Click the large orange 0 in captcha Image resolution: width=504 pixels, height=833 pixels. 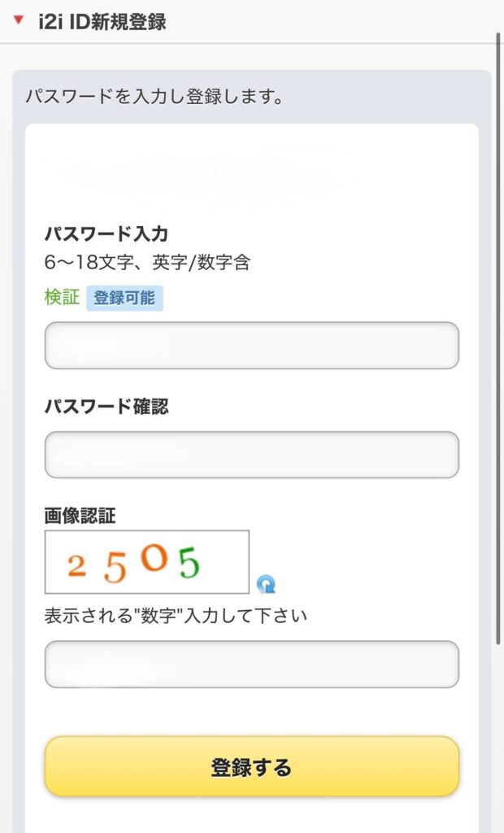[153, 556]
